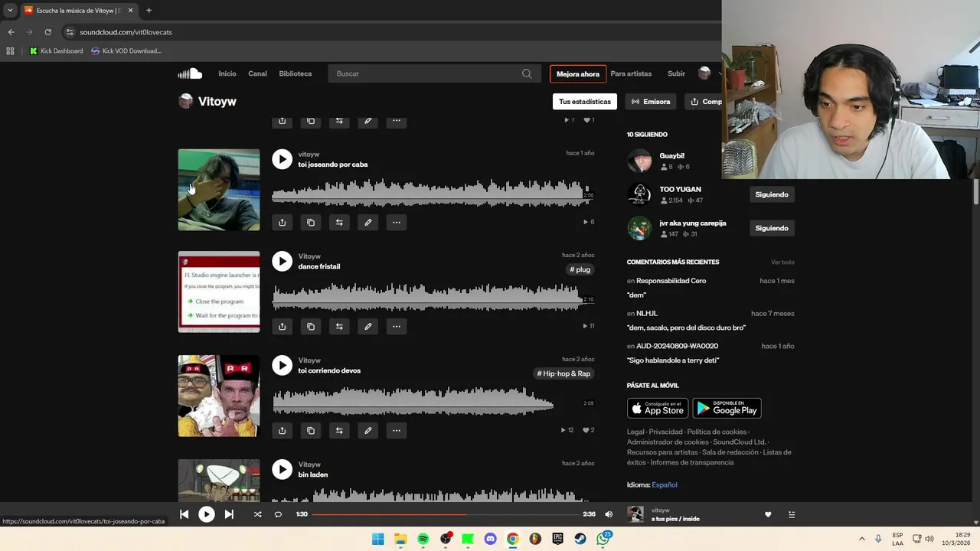This screenshot has height=551, width=980.
Task: Click Ver todo for recent comments
Action: 782,262
